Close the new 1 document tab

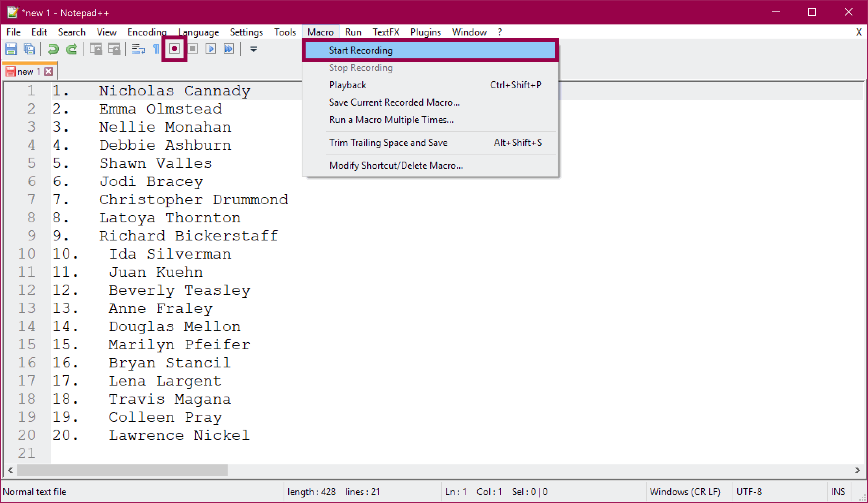click(48, 71)
